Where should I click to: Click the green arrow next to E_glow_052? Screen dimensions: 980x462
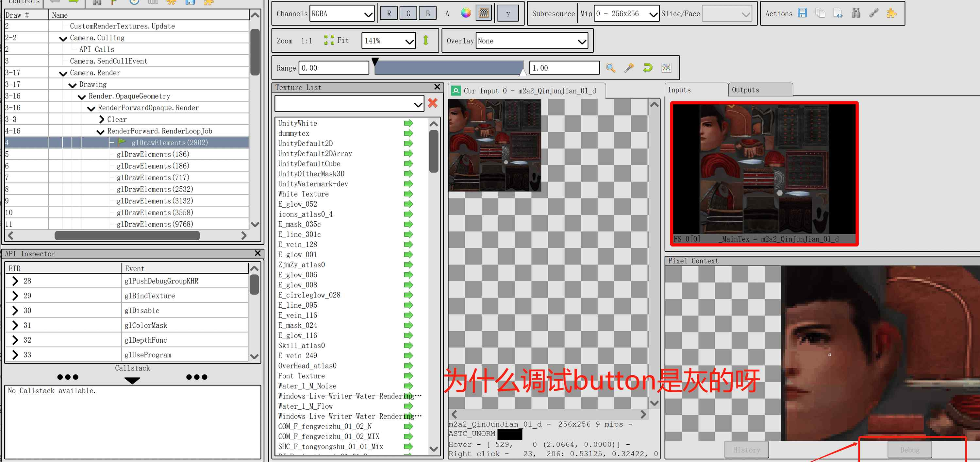pos(408,204)
